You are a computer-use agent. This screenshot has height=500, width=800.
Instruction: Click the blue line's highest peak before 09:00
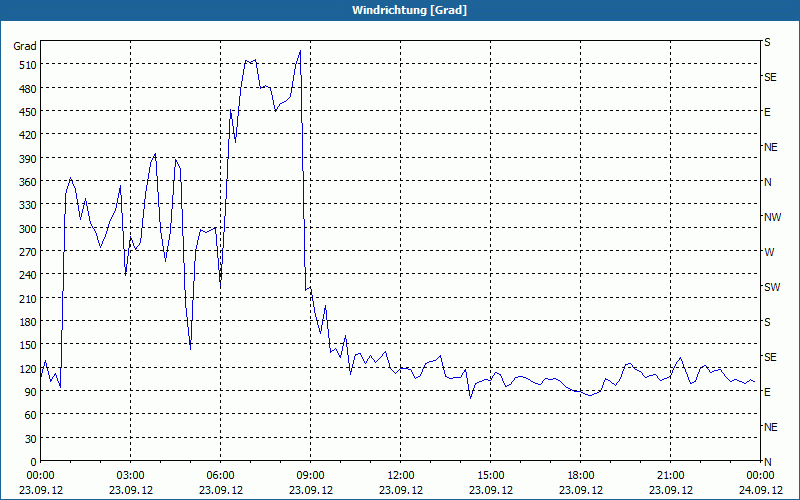300,51
